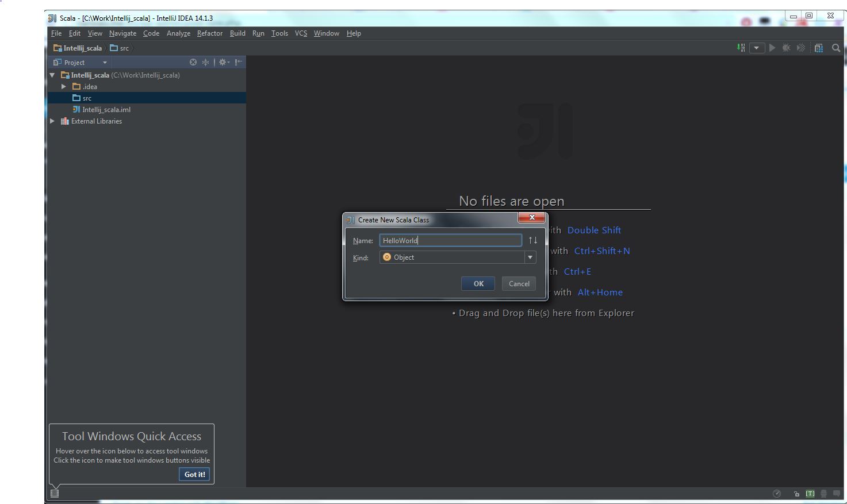Select the src folder in project tree
This screenshot has height=504, width=847.
click(147, 98)
